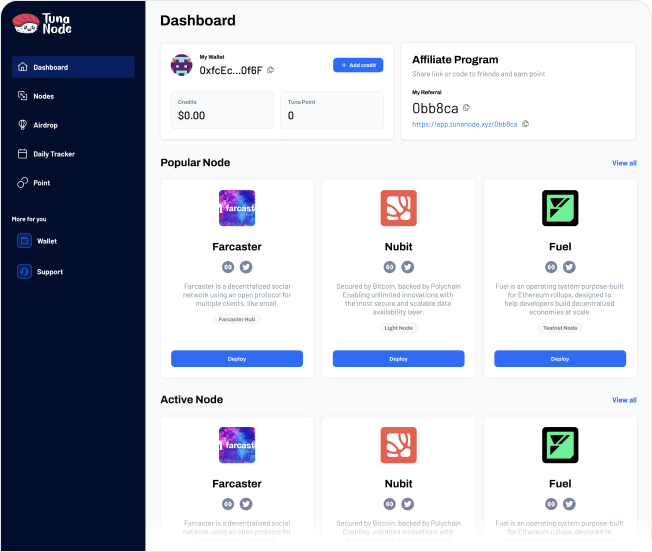Copy the wallet address using copy icon

[271, 70]
